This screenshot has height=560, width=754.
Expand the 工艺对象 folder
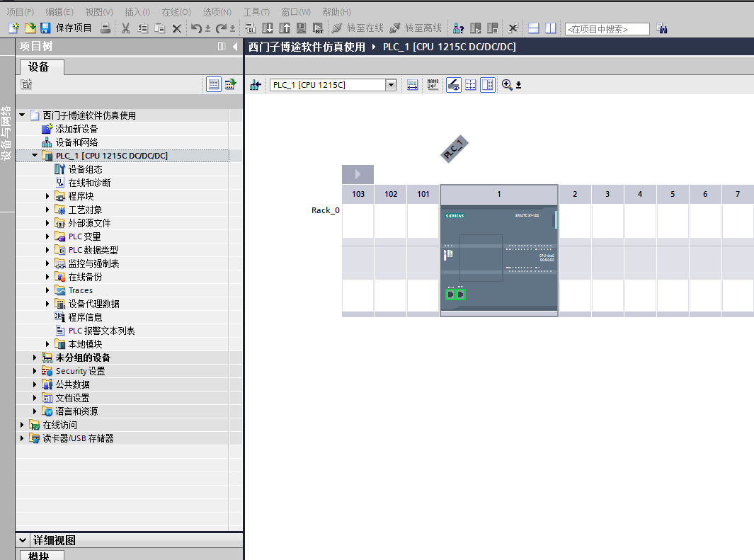[x=47, y=210]
